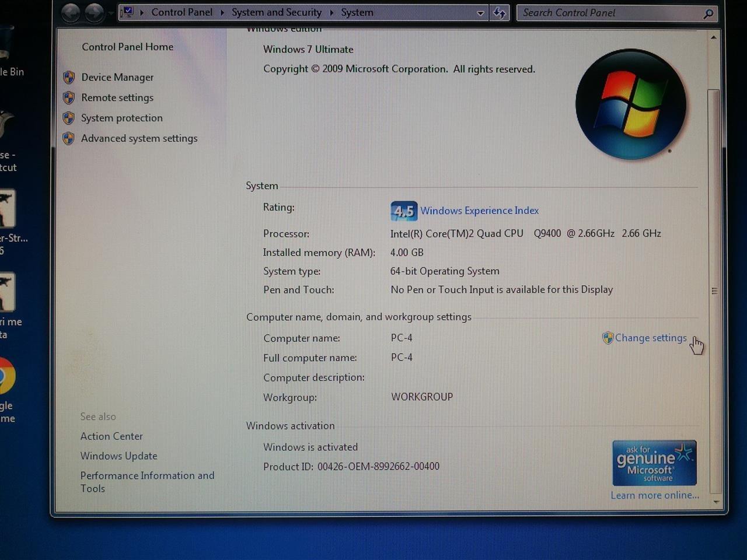
Task: Click the search magnifier icon
Action: tap(708, 13)
